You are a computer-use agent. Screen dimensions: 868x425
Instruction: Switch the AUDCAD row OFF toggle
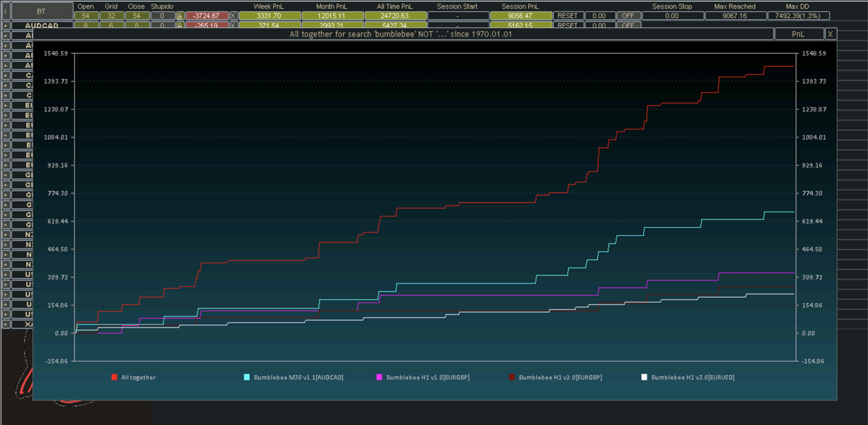(x=628, y=26)
